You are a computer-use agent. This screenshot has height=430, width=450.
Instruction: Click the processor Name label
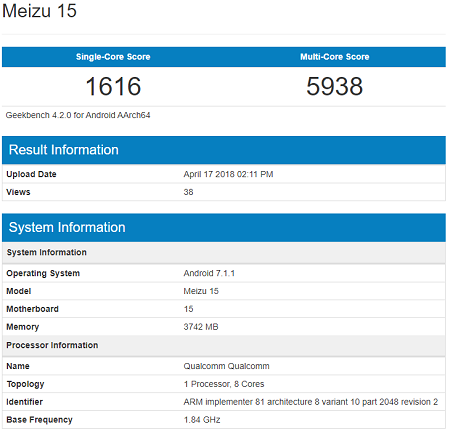pyautogui.click(x=18, y=366)
